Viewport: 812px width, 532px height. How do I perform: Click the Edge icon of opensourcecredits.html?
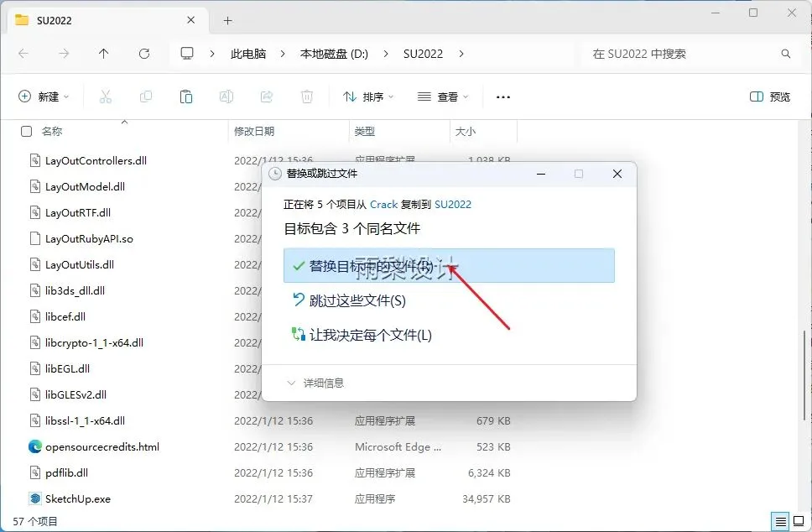[x=34, y=446]
